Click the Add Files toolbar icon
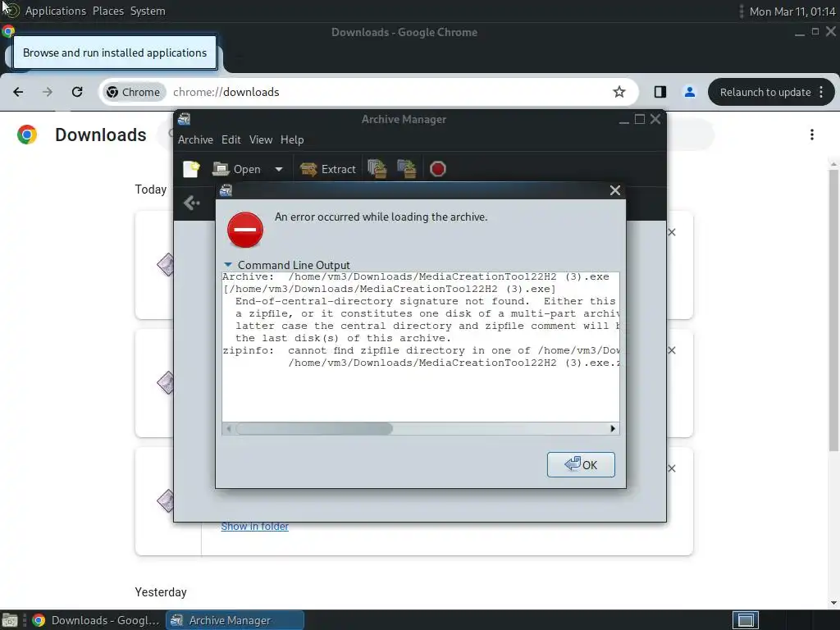The image size is (840, 630). point(377,169)
